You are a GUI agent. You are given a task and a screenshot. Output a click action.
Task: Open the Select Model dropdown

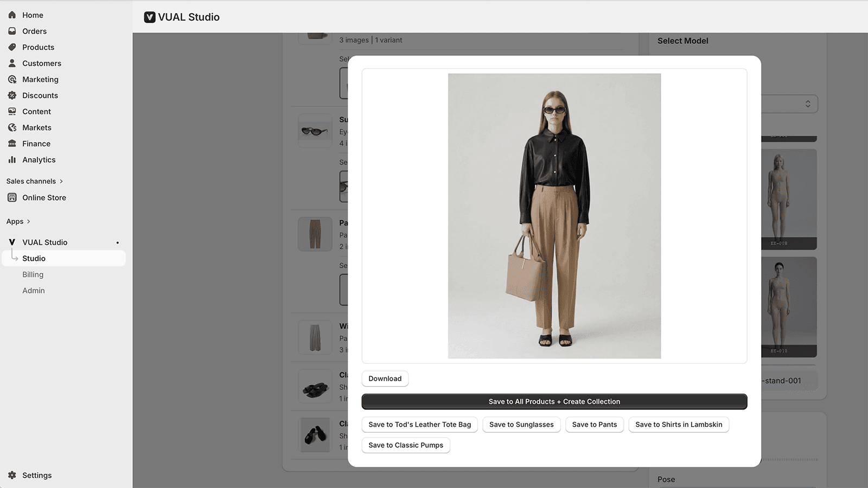(789, 104)
